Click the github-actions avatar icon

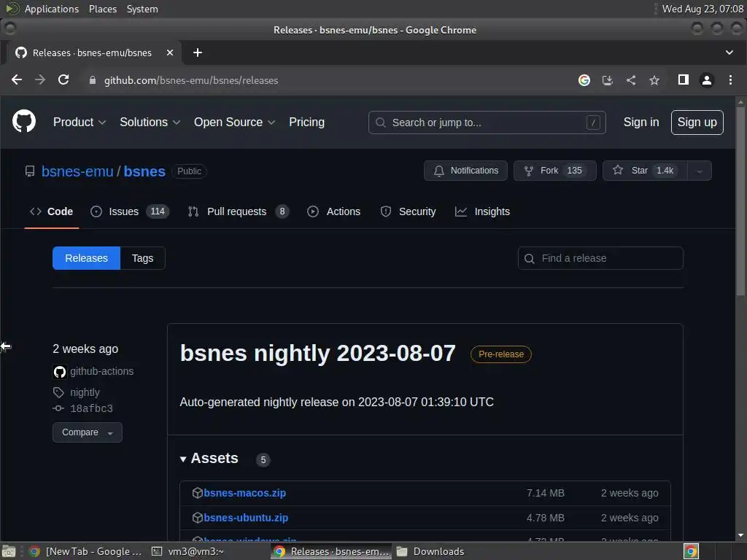tap(60, 371)
